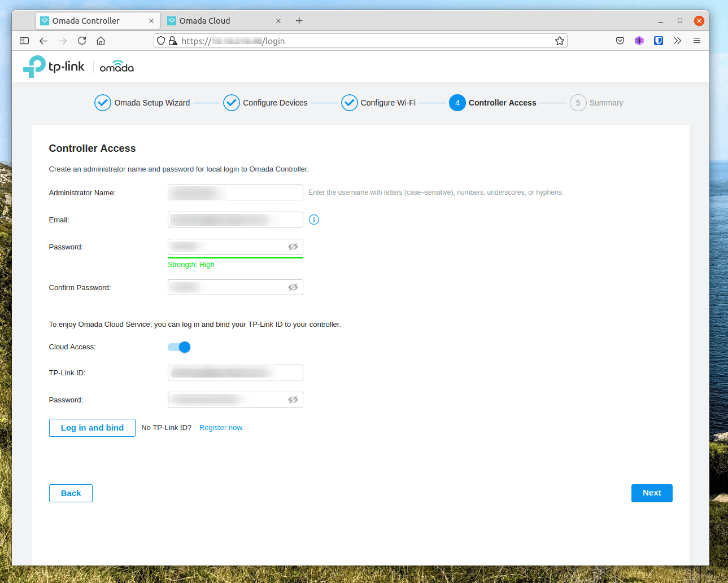The image size is (728, 583).
Task: Click the shield tracking protection icon
Action: pos(161,41)
